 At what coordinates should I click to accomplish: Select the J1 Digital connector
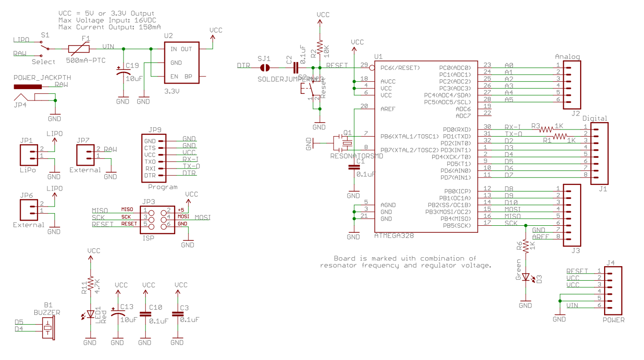tap(599, 153)
